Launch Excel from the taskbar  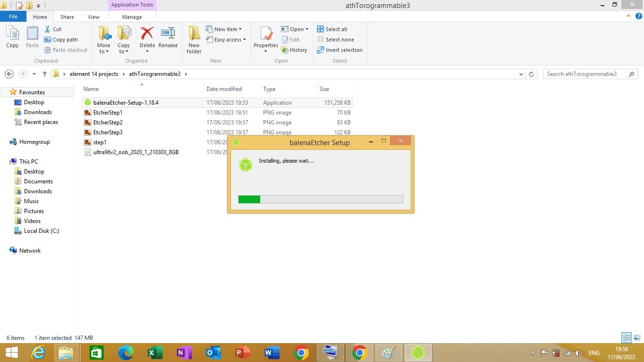155,353
